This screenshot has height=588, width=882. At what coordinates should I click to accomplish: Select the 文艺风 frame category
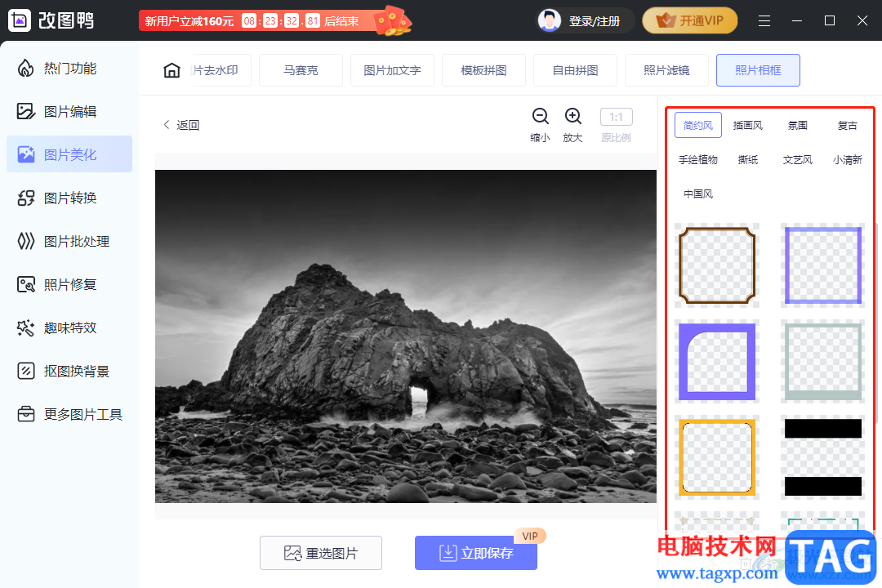click(x=797, y=160)
